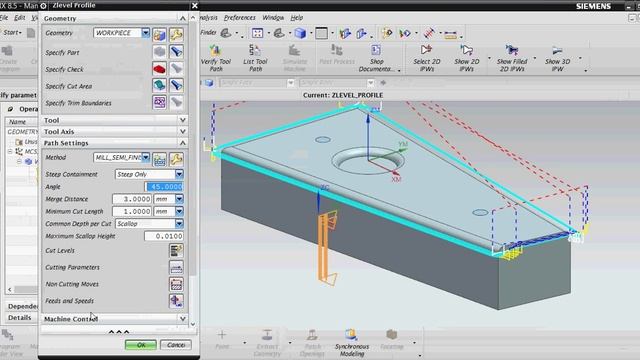
Task: Click the Specify Trim Boundaries select icon
Action: [159, 102]
